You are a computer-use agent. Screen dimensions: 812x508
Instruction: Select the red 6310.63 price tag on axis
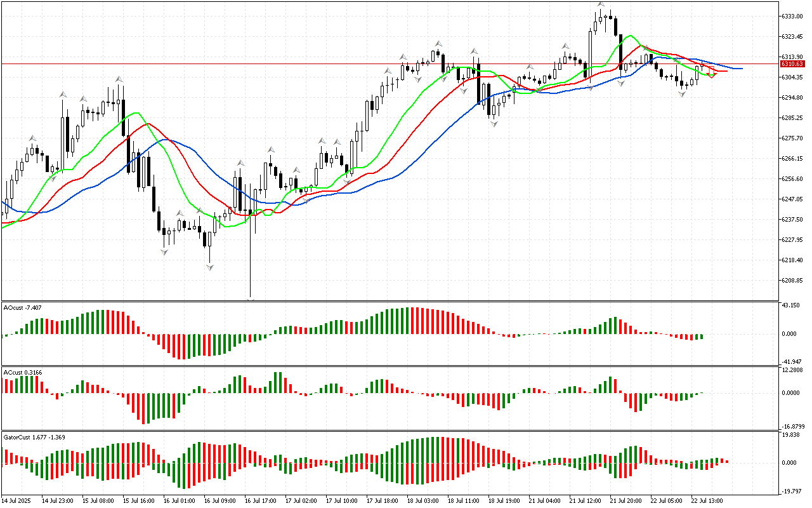click(792, 64)
